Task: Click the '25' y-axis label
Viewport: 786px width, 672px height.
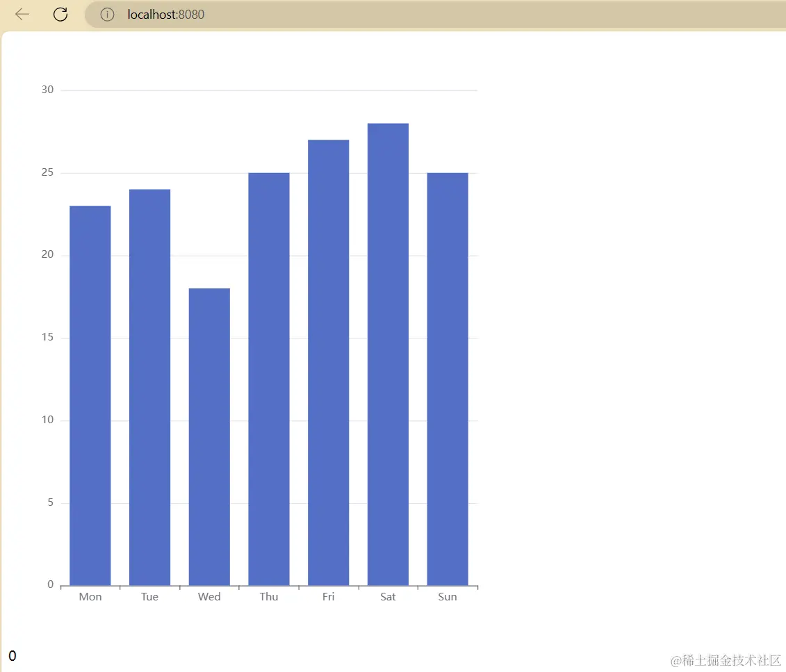Action: 47,172
